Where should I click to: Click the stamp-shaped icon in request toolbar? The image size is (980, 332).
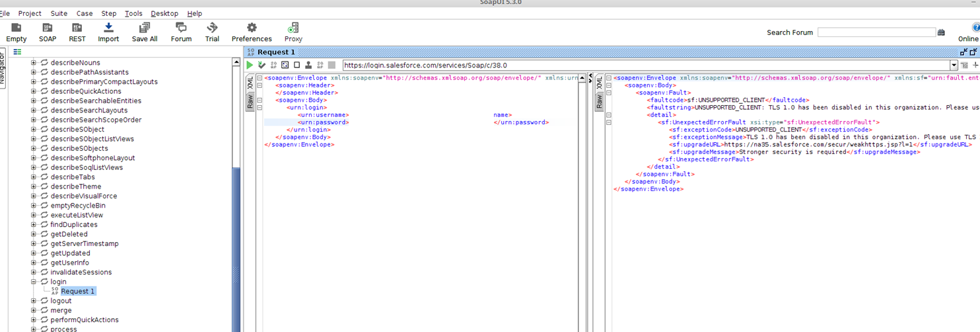(x=308, y=65)
